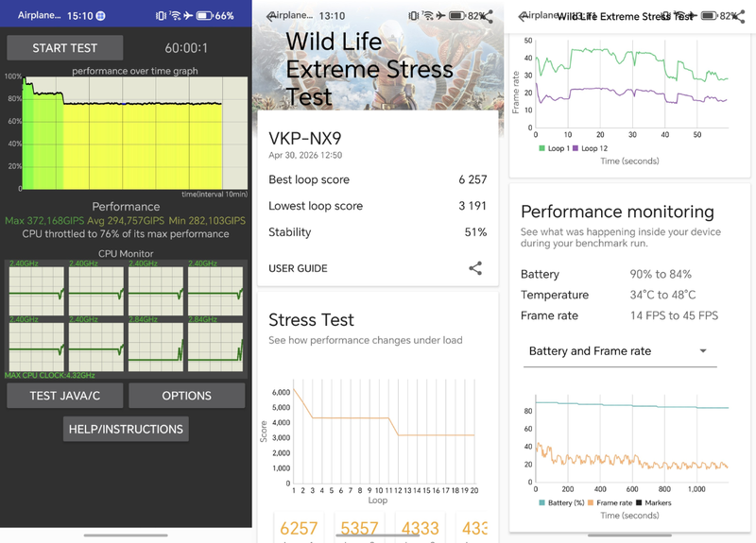Share results via icon beside USER GUIDE
Screen dimensions: 756x543
coord(475,268)
